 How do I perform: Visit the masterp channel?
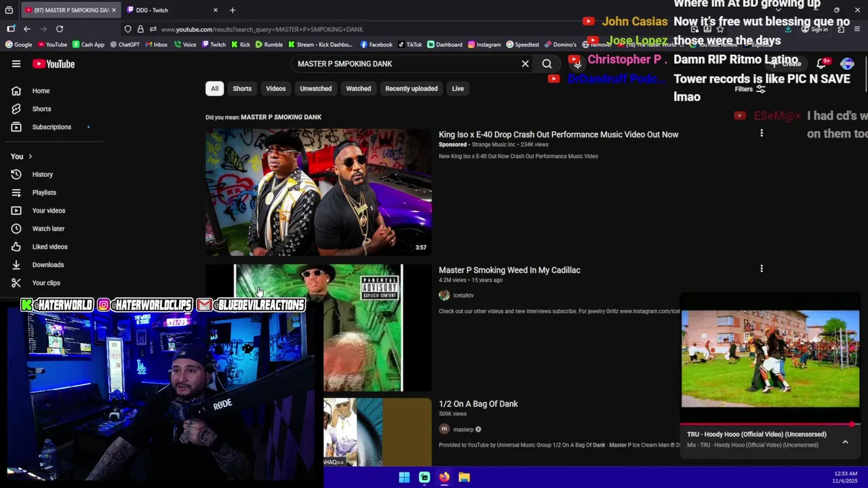[463, 430]
